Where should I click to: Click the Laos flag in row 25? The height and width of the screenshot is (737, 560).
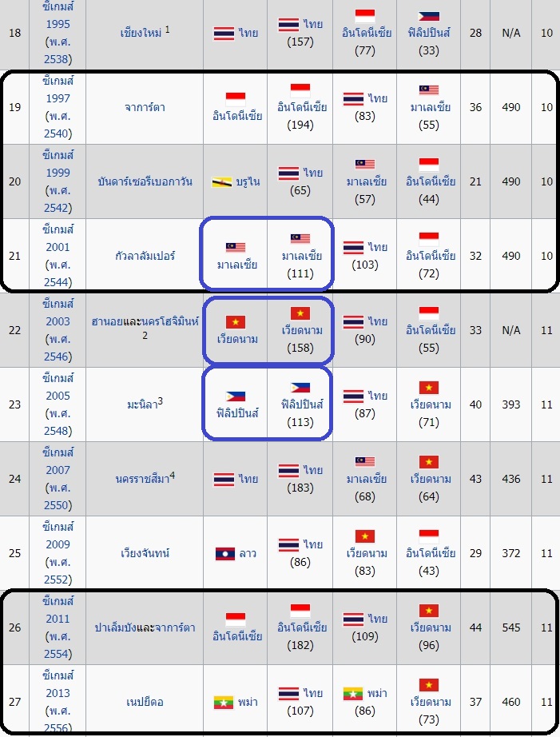point(225,553)
